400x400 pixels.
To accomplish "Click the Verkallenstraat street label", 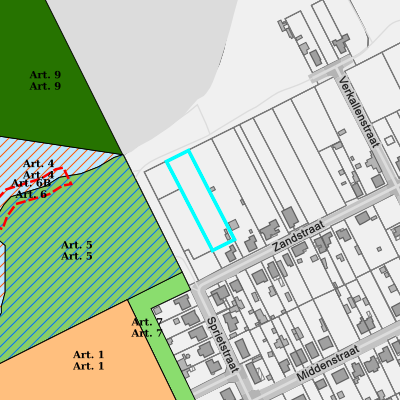I will 359,112.
